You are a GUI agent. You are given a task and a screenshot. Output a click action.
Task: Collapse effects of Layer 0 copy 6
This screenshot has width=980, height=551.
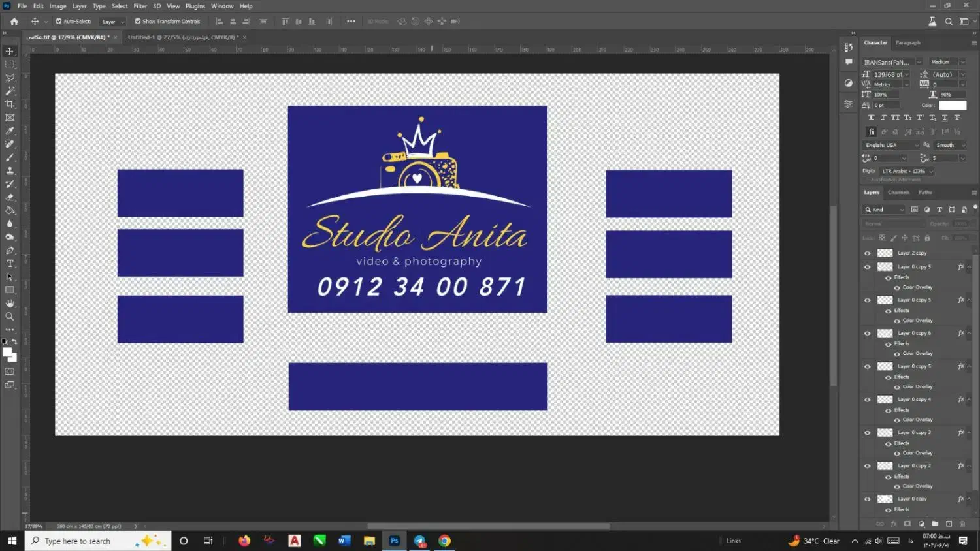(969, 333)
